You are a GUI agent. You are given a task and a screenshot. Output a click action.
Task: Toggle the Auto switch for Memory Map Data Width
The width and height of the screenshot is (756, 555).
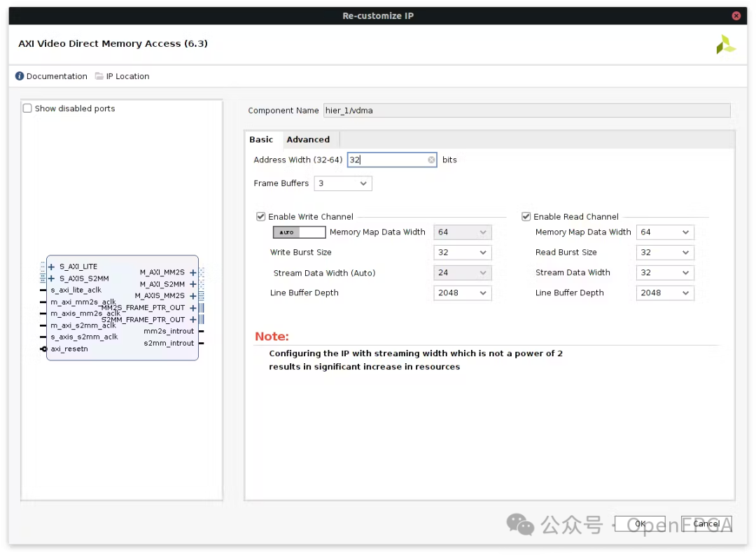pos(299,232)
